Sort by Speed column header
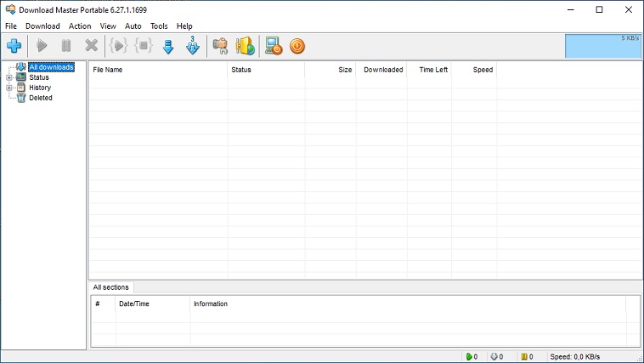The height and width of the screenshot is (363, 644). [x=474, y=70]
